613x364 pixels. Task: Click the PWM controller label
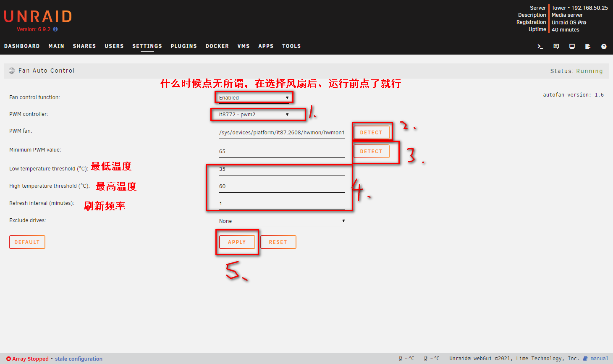coord(29,114)
